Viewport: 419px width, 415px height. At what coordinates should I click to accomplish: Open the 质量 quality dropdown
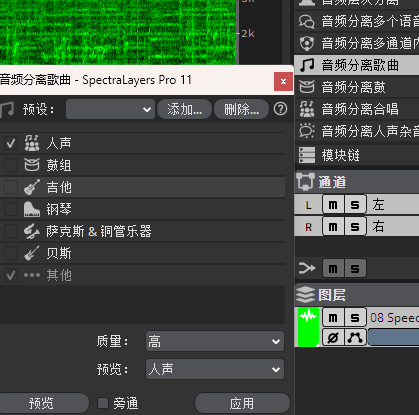coord(215,341)
